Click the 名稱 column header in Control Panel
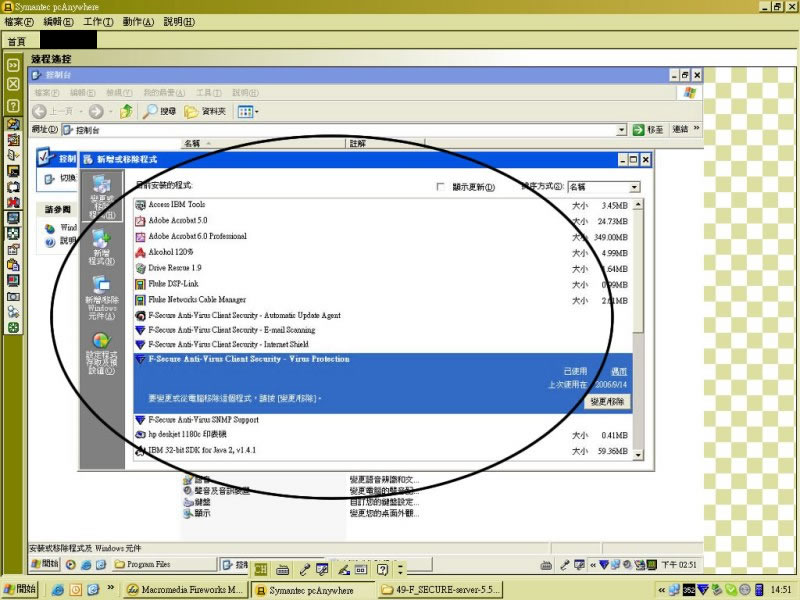Viewport: 800px width, 600px height. [x=263, y=143]
